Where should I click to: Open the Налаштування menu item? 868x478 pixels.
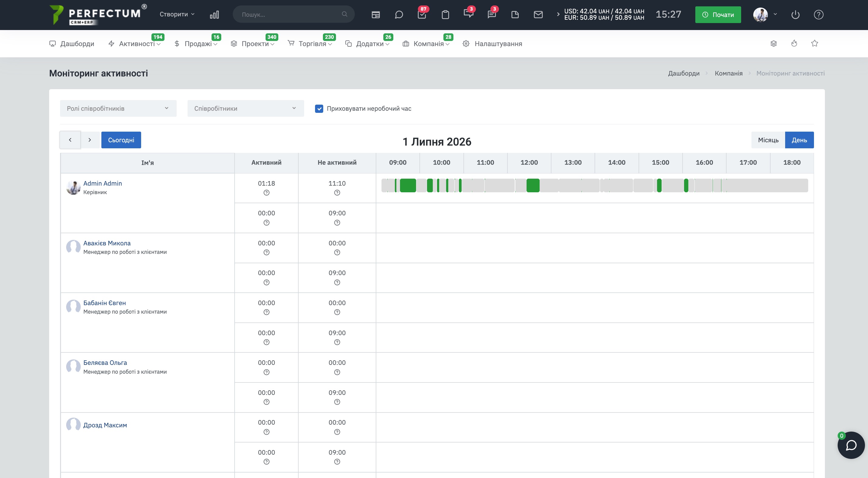[492, 44]
